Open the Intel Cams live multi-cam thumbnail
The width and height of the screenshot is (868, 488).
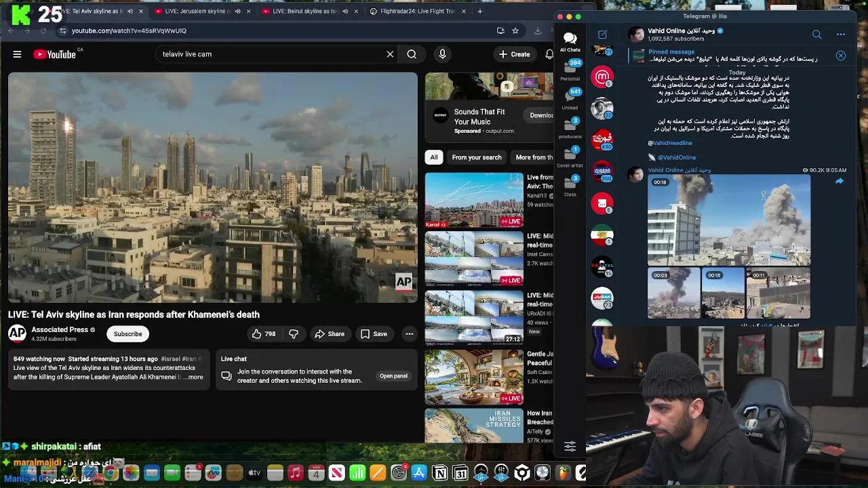474,259
